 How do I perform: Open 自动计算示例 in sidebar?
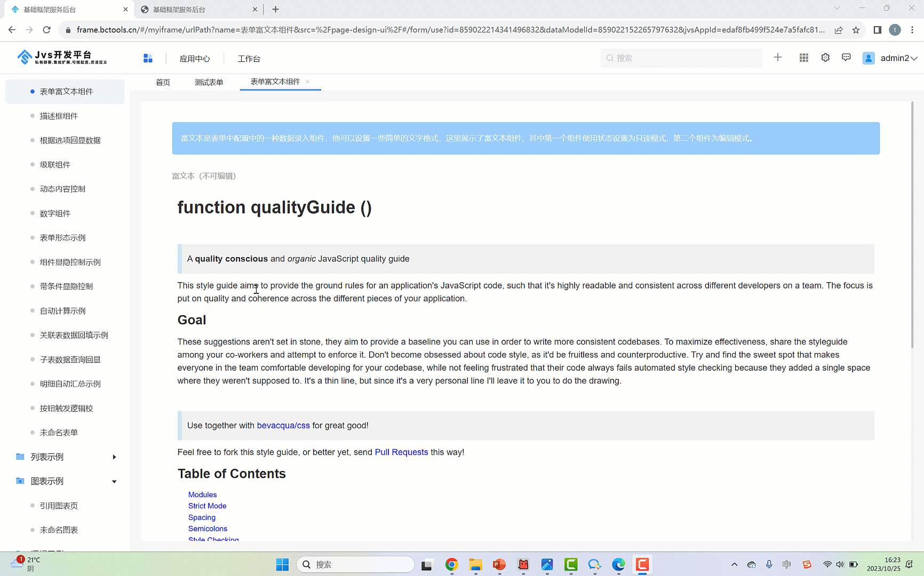click(62, 311)
